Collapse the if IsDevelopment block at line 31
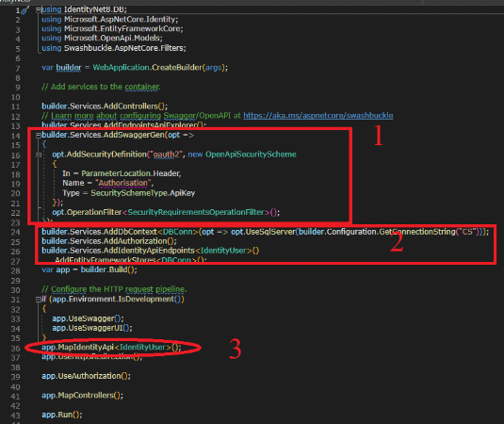The width and height of the screenshot is (504, 424). click(39, 300)
